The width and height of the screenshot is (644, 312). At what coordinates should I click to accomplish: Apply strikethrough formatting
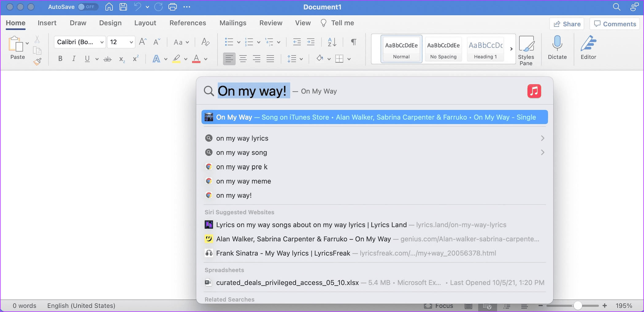click(107, 59)
